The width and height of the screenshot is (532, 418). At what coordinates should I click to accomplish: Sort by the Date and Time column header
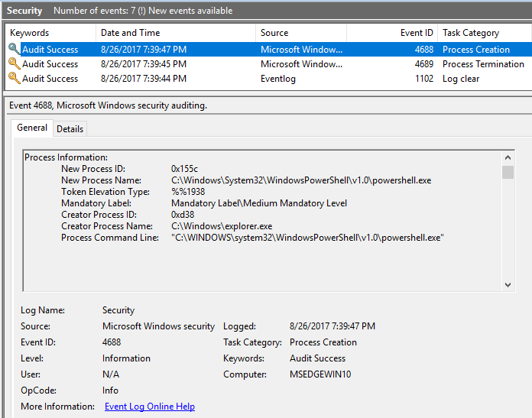click(x=175, y=33)
